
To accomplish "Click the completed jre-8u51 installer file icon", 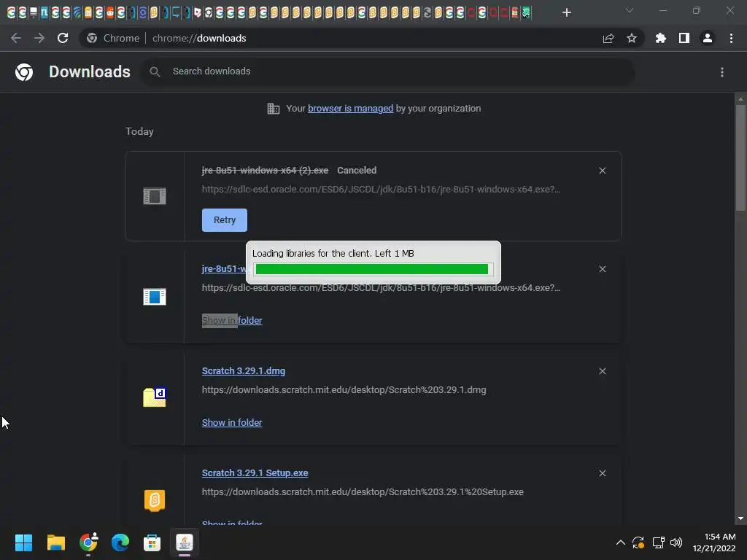I will click(x=155, y=297).
